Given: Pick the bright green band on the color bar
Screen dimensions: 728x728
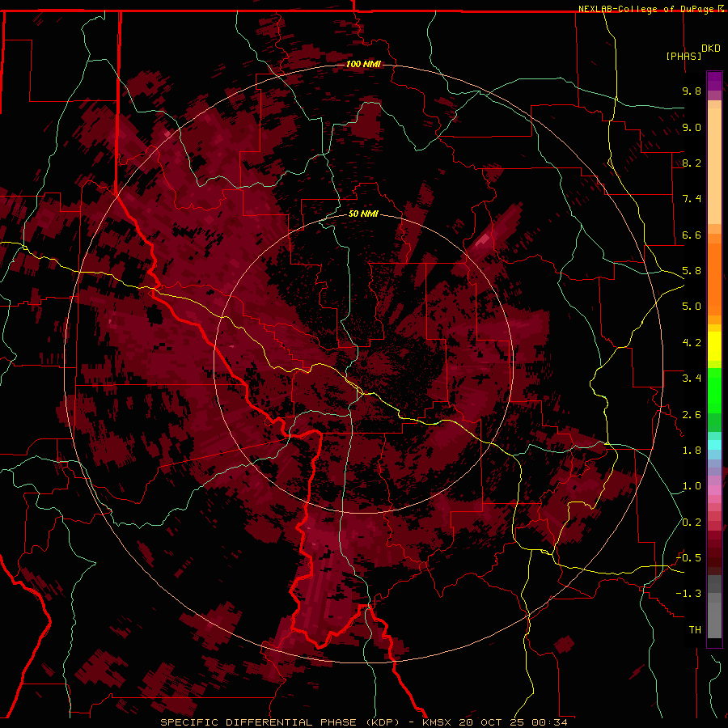Looking at the screenshot, I should (714, 390).
